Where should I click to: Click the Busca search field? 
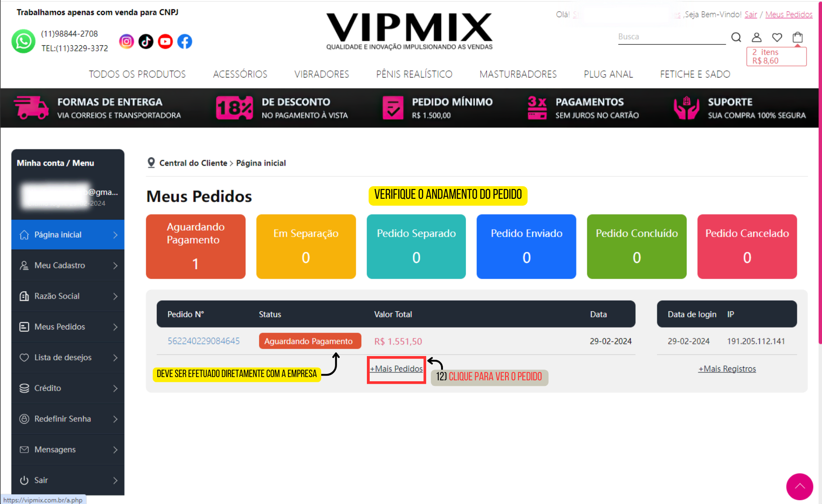672,37
